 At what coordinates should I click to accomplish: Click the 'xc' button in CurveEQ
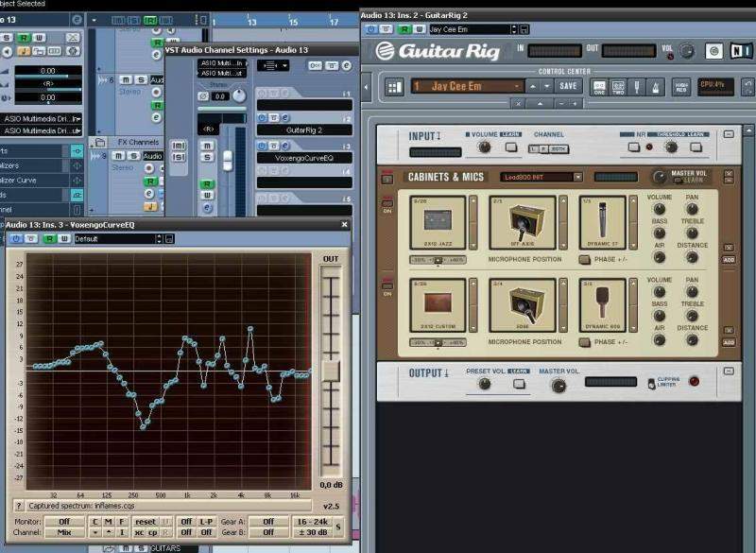pos(139,532)
